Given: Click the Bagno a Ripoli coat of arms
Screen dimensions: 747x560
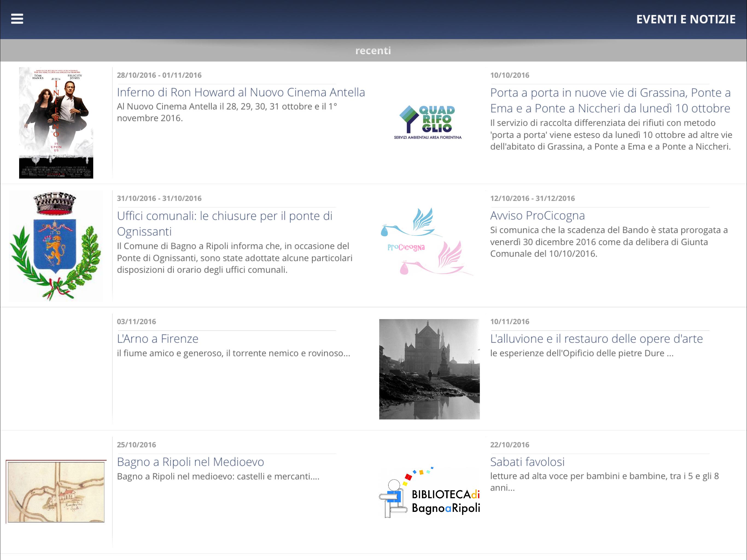Looking at the screenshot, I should point(56,246).
